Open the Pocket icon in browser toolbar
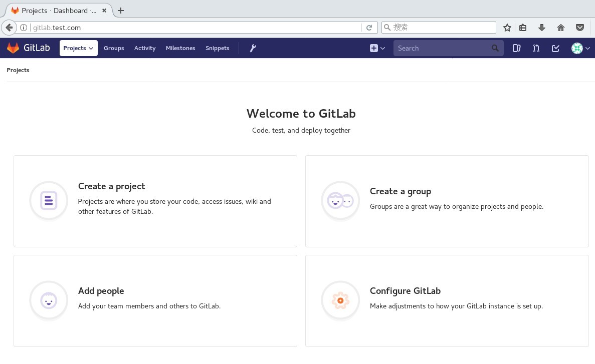The width and height of the screenshot is (595, 364). (580, 28)
